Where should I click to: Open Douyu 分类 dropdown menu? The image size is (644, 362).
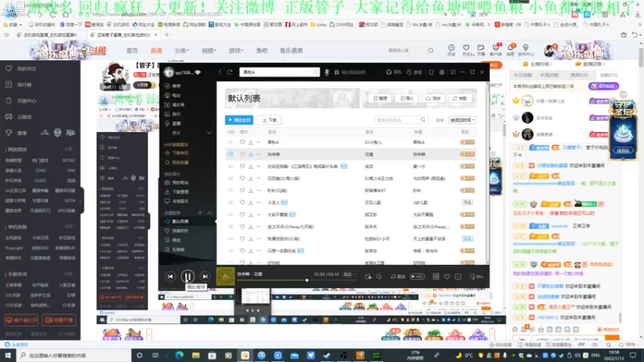(182, 51)
